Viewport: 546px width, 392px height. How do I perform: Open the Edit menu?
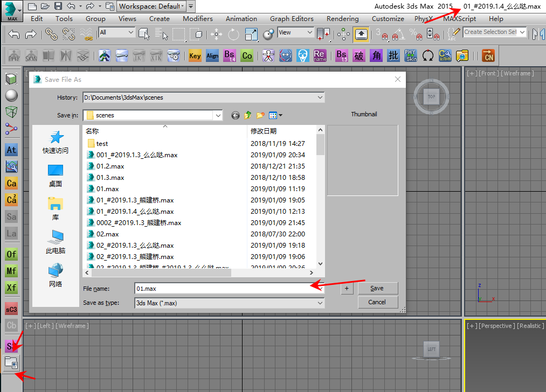click(x=37, y=19)
